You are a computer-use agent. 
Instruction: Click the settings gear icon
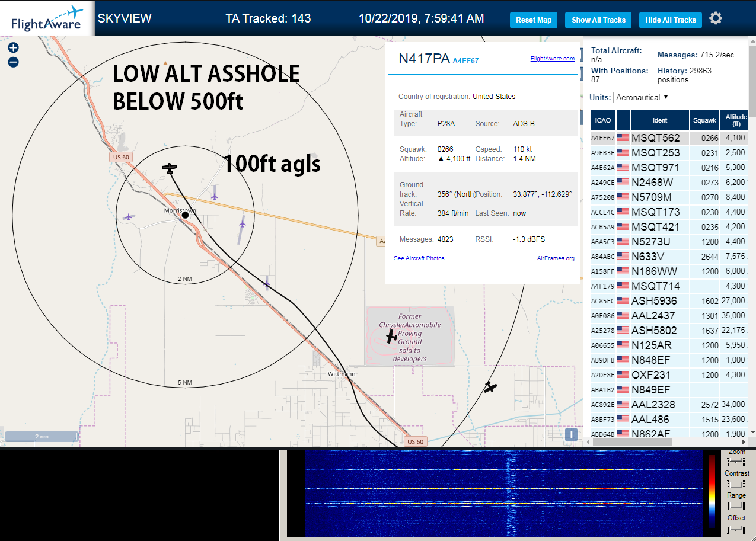(x=716, y=18)
